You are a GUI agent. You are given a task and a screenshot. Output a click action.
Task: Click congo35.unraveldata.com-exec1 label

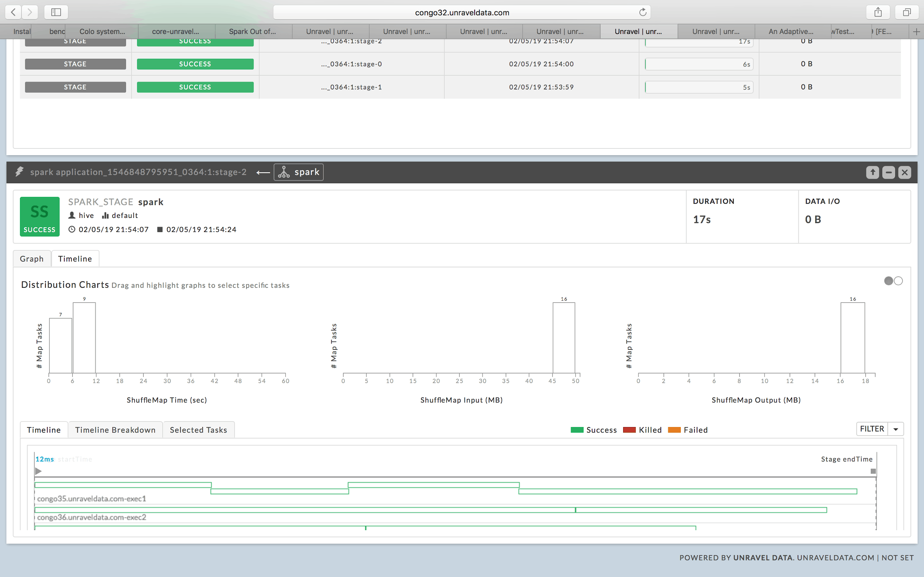(x=92, y=498)
